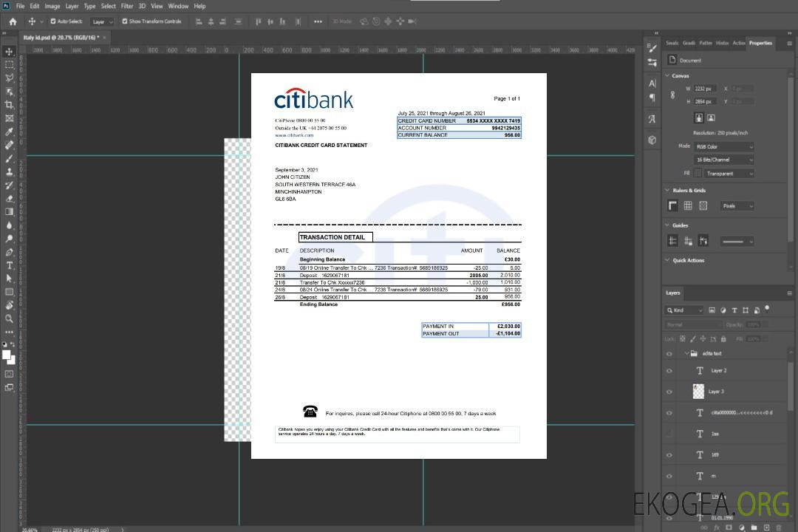This screenshot has height=532, width=798.
Task: Select the Clone Stamp tool
Action: click(9, 172)
